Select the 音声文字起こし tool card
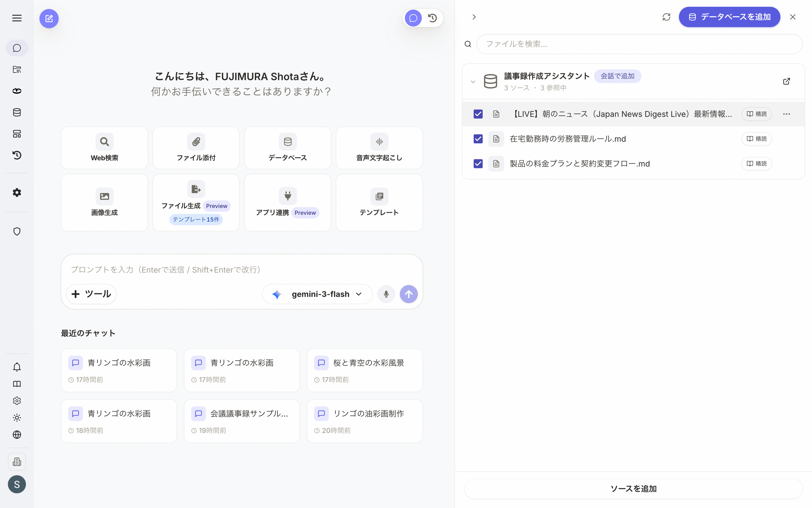 tap(379, 148)
